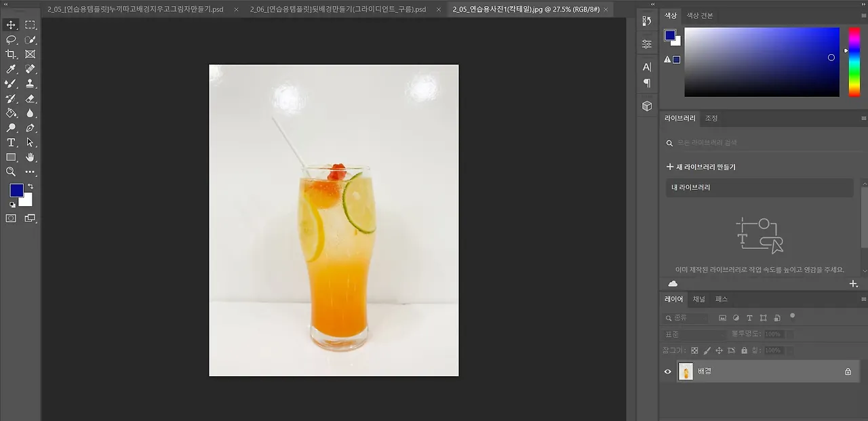Select the Crop tool
The image size is (868, 421).
(11, 54)
